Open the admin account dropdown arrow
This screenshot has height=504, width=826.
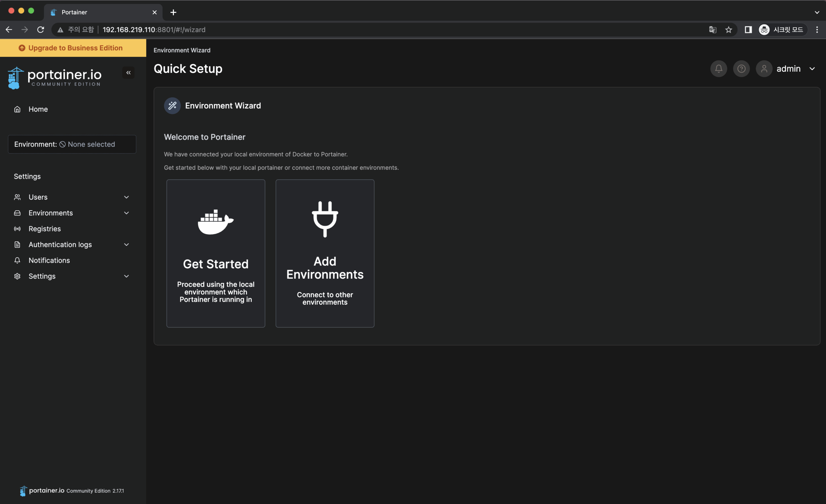point(812,69)
